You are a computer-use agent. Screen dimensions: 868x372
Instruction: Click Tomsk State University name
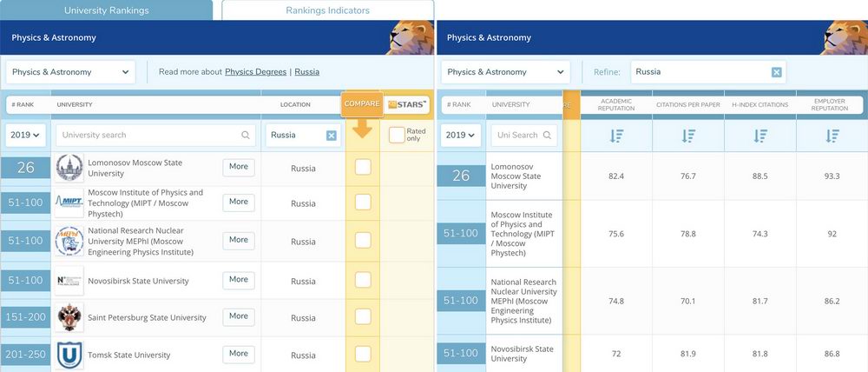129,355
